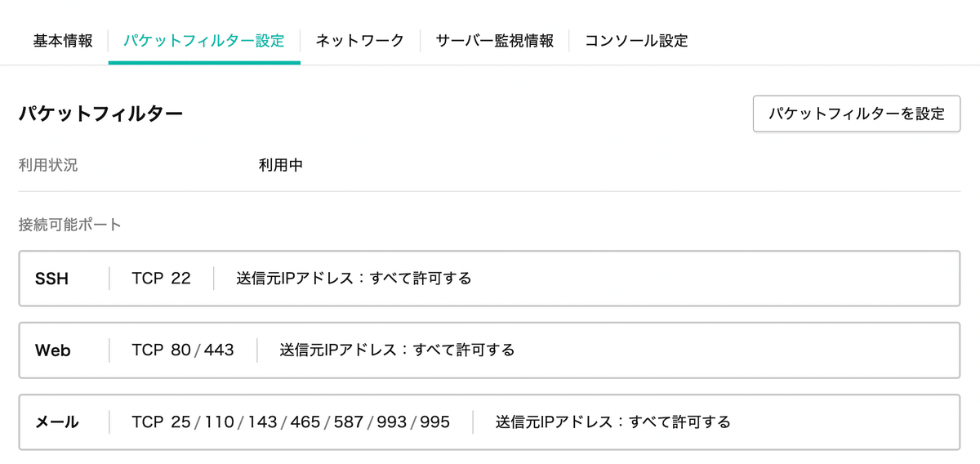Click the 接続可能ポート label
This screenshot has width=980, height=464.
[69, 225]
